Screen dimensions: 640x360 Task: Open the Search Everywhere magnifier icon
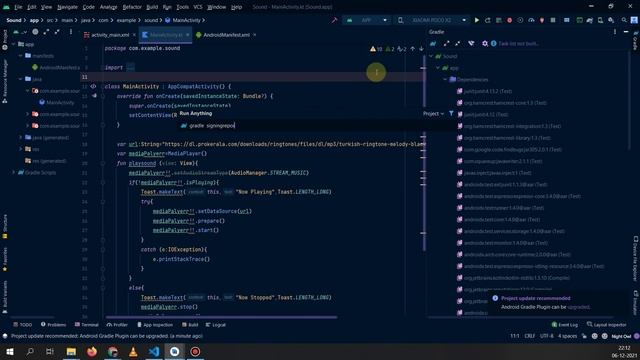(624, 20)
